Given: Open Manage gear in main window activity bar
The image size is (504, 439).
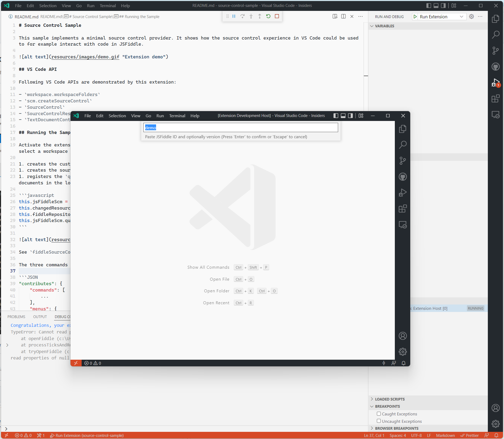Looking at the screenshot, I should (x=496, y=424).
